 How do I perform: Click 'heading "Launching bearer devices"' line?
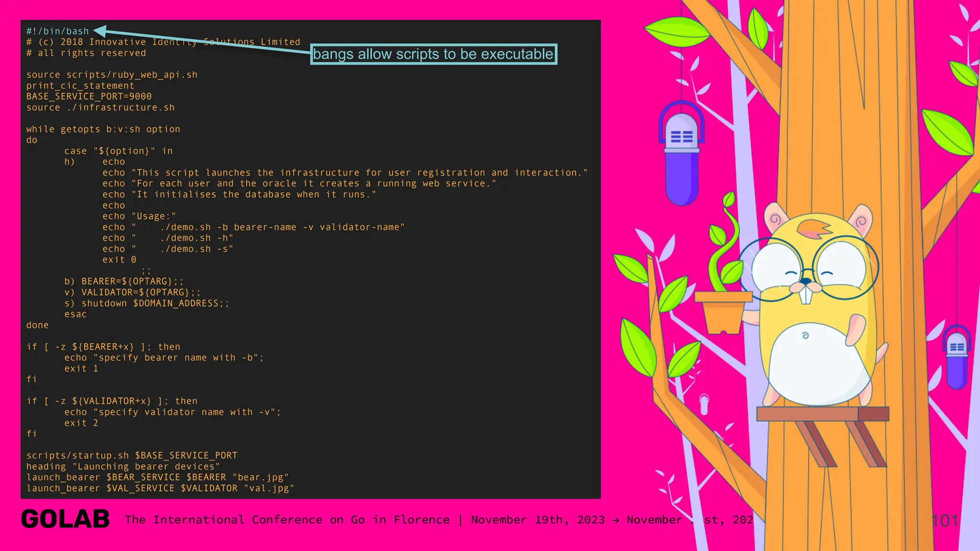(x=123, y=467)
